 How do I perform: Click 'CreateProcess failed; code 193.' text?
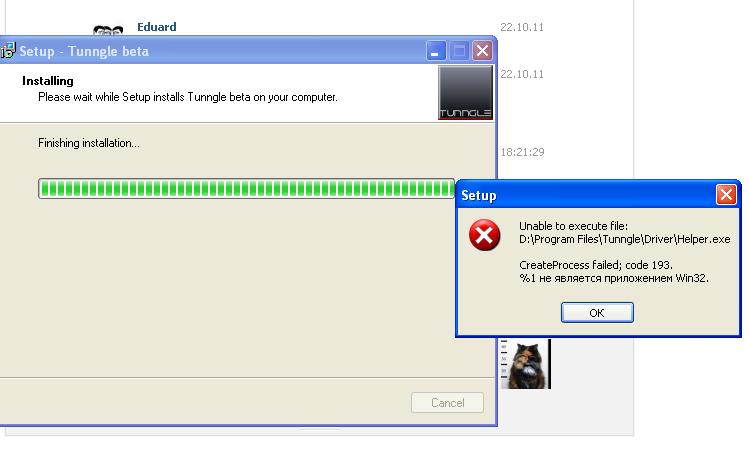point(595,265)
